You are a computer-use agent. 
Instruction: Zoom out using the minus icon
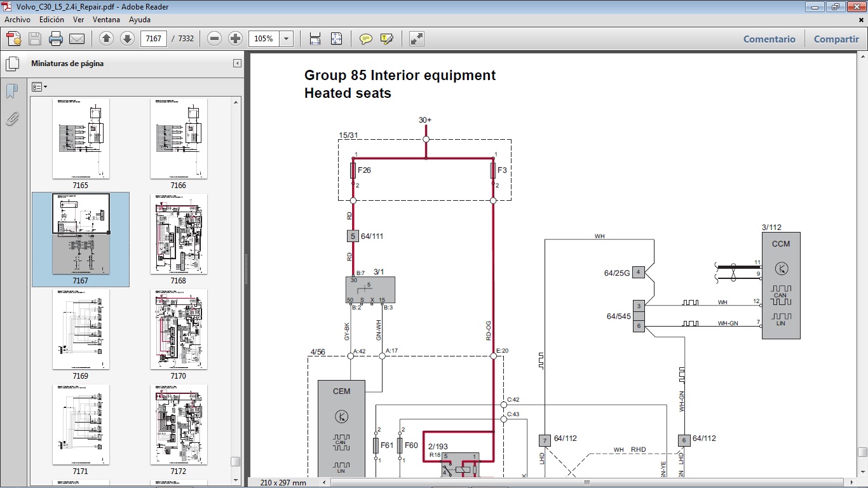pos(214,38)
